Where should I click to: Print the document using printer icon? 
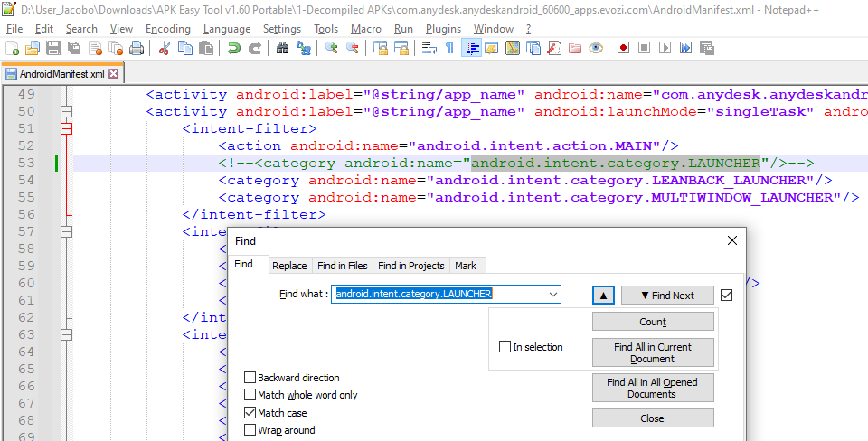click(137, 48)
